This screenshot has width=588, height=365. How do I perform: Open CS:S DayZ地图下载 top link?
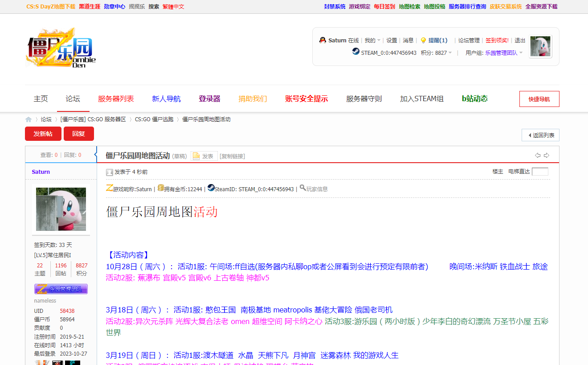51,7
